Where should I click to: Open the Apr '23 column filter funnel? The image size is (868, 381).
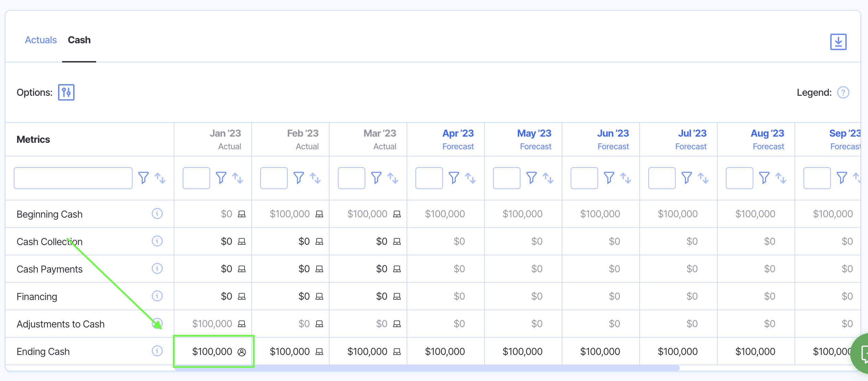click(x=454, y=178)
